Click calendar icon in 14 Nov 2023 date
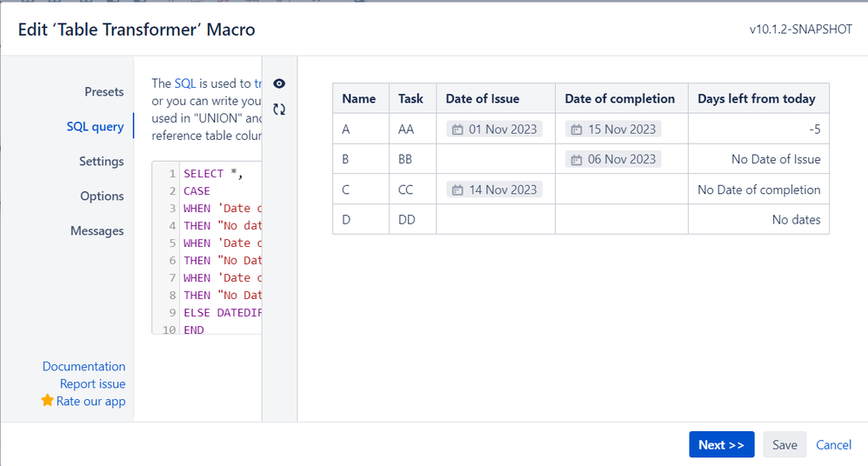 click(457, 190)
